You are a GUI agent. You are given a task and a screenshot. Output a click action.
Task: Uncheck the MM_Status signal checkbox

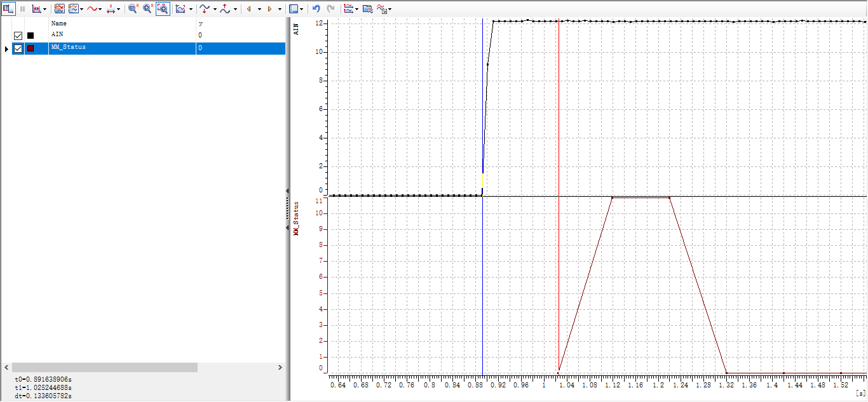(x=18, y=48)
